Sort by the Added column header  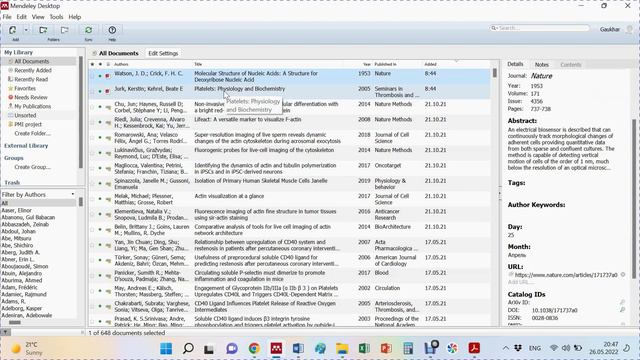(430, 64)
